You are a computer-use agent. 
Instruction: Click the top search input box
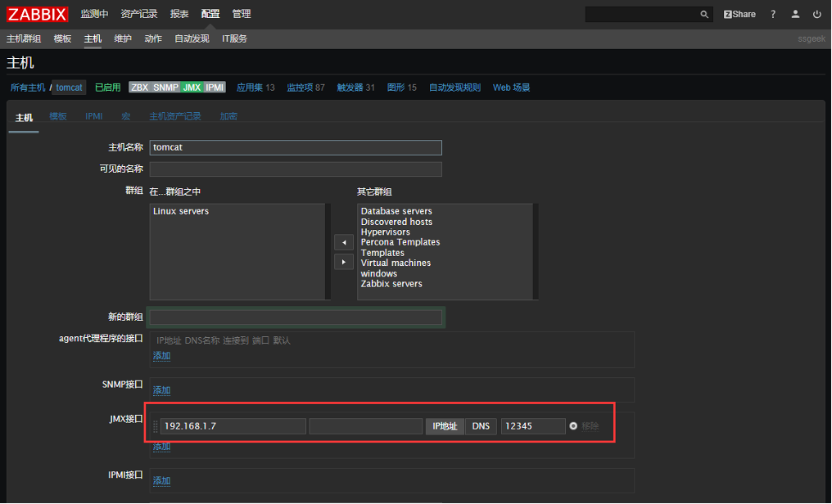click(642, 14)
